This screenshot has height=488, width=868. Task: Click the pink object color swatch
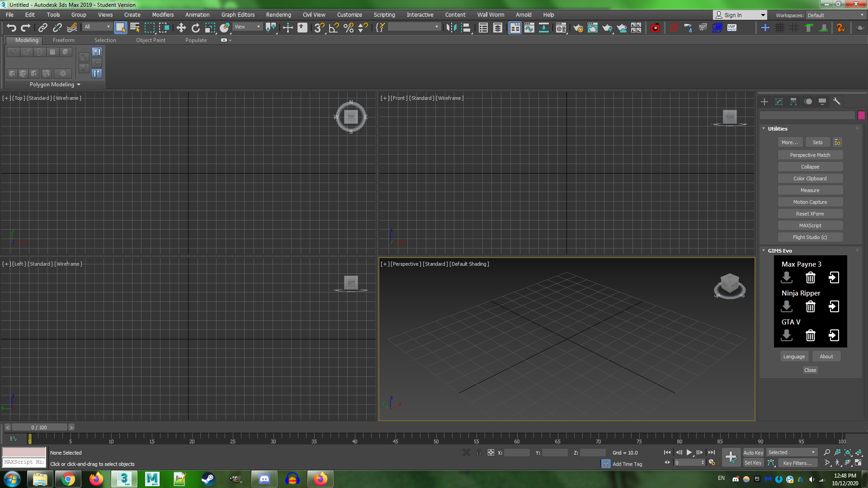tap(861, 115)
